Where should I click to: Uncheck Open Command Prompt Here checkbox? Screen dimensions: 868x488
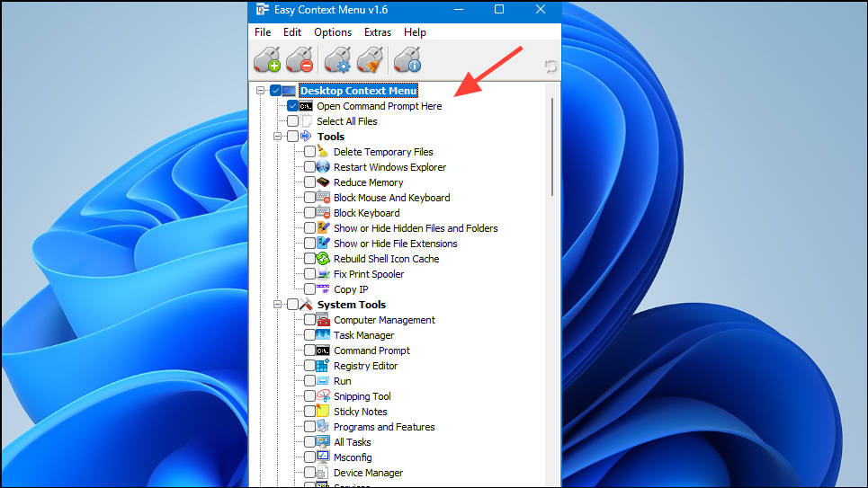[293, 106]
